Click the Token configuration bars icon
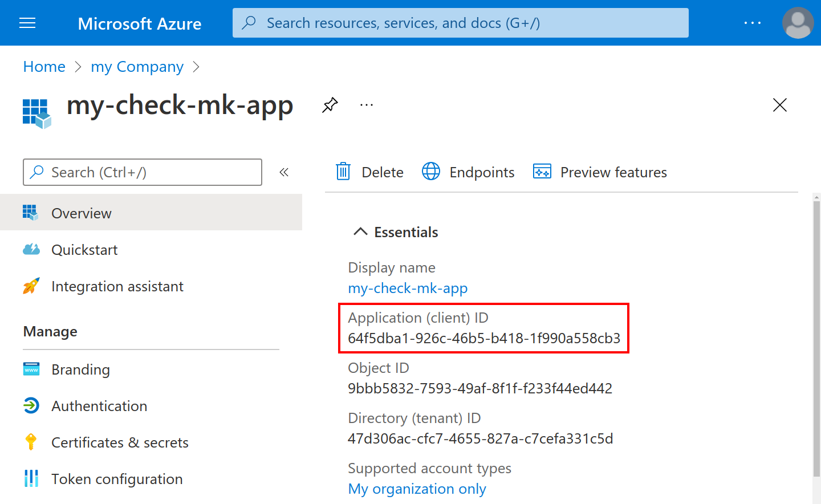The width and height of the screenshot is (821, 504). click(x=31, y=478)
